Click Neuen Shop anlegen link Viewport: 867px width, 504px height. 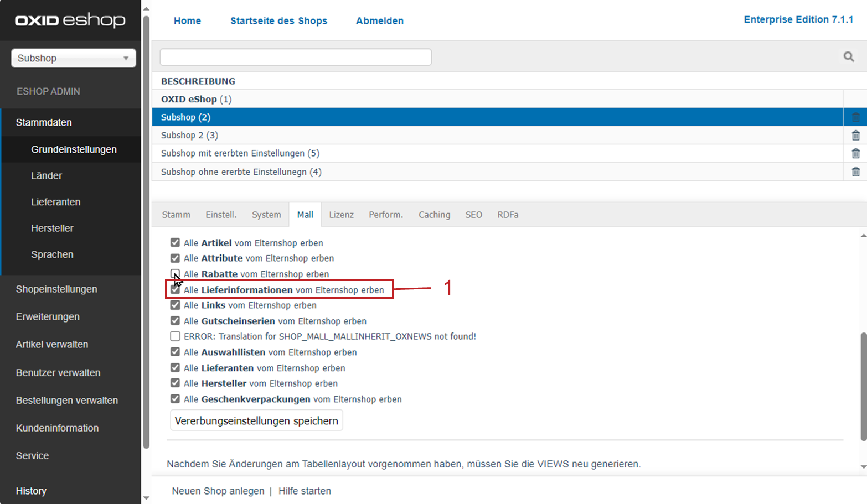(218, 491)
